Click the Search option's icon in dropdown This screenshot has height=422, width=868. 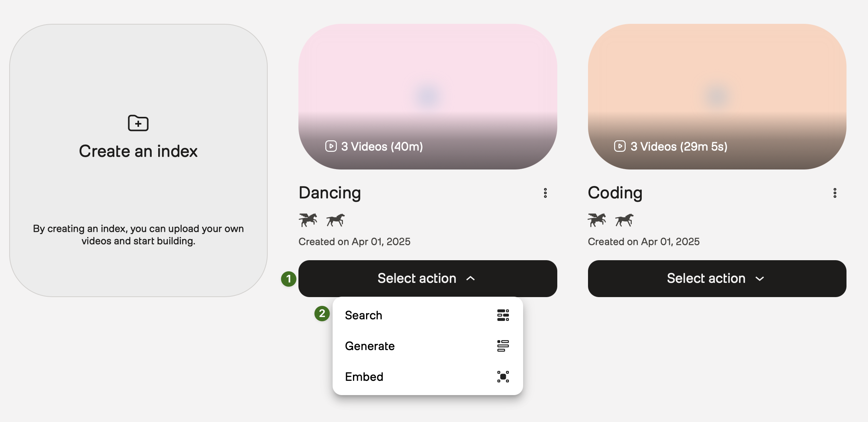[503, 315]
